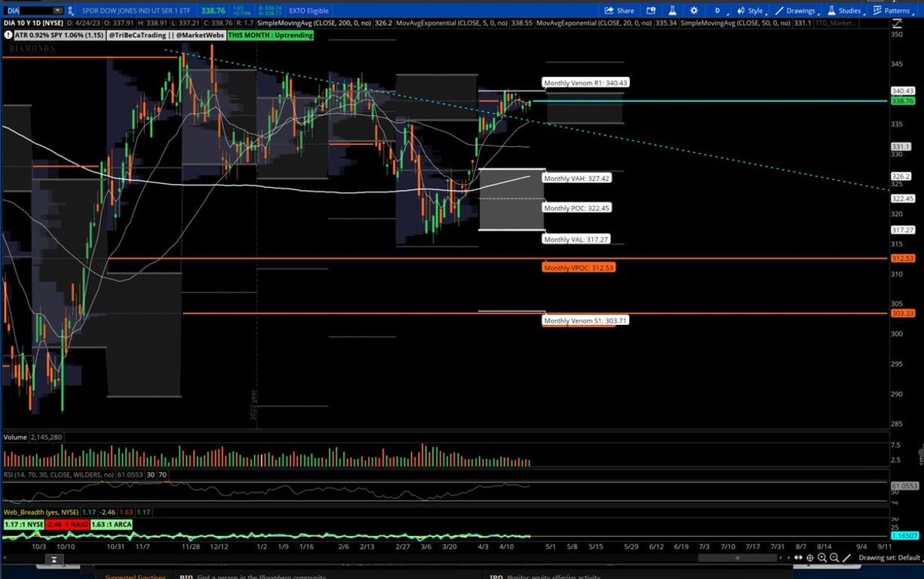Click the SPDR DOW JONES description text
The image size is (924, 579).
tap(138, 11)
